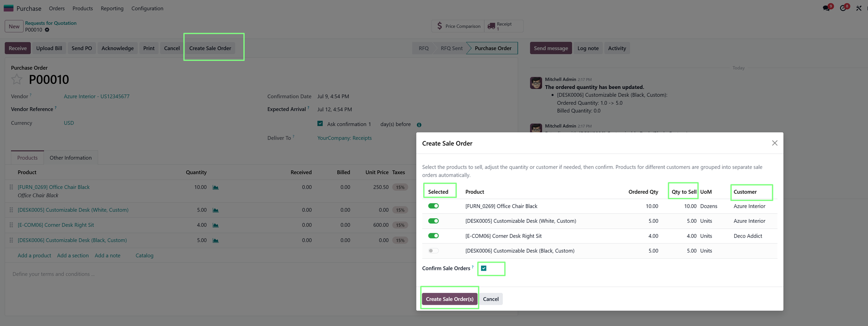This screenshot has height=326, width=868.
Task: Open the Purchase app home icon
Action: (x=9, y=8)
